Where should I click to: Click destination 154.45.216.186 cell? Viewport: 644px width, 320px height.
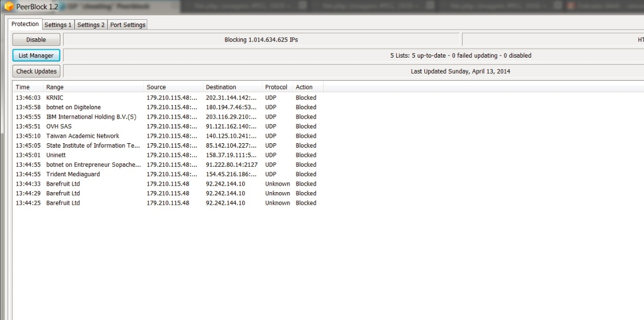click(231, 174)
